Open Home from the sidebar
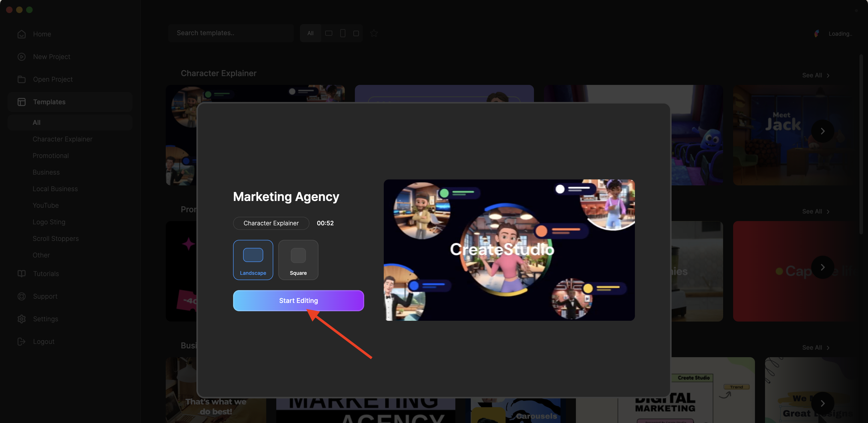This screenshot has width=868, height=423. coord(42,34)
